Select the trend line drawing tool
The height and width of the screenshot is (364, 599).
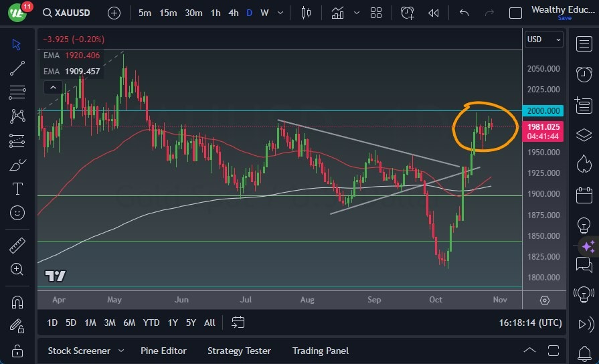click(x=17, y=68)
